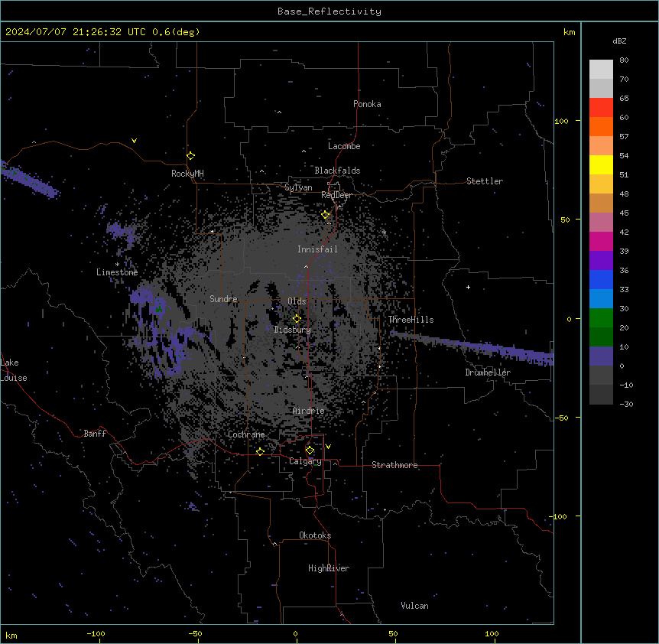
Task: Click the Lacombe city label
Action: click(x=344, y=146)
